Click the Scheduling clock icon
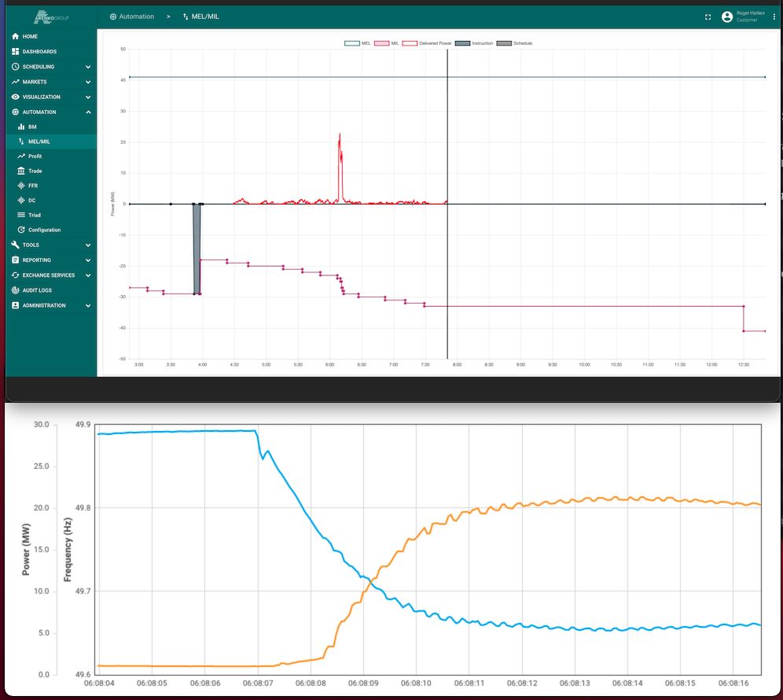 [x=15, y=66]
